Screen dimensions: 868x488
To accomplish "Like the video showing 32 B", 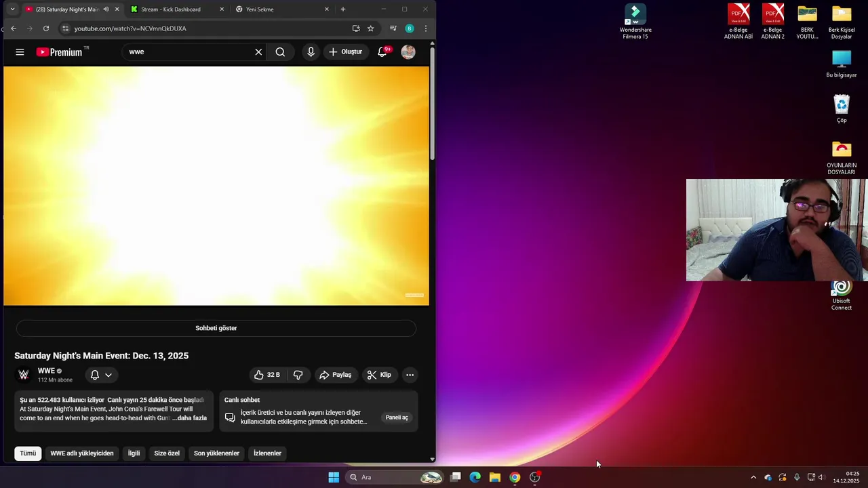I will pos(267,375).
